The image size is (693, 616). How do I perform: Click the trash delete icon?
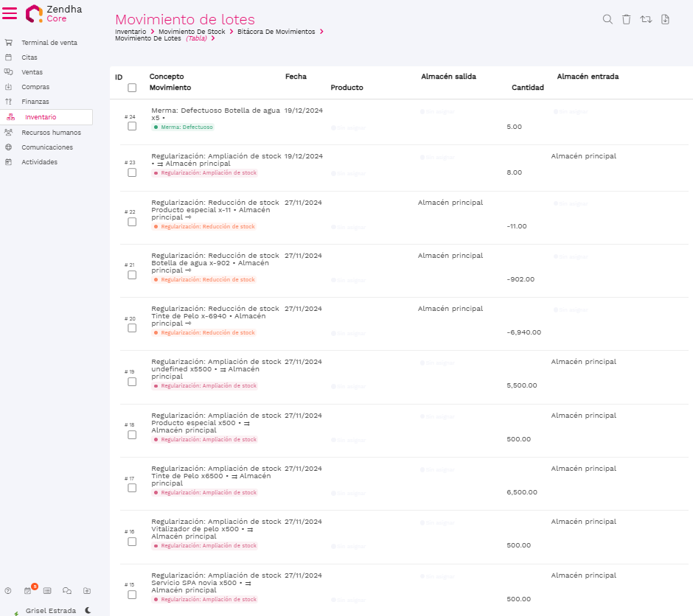click(626, 20)
